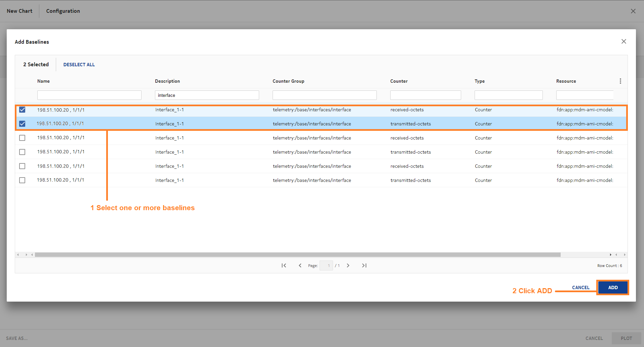Image resolution: width=644 pixels, height=347 pixels.
Task: Switch to the New Chart tab
Action: [x=19, y=11]
